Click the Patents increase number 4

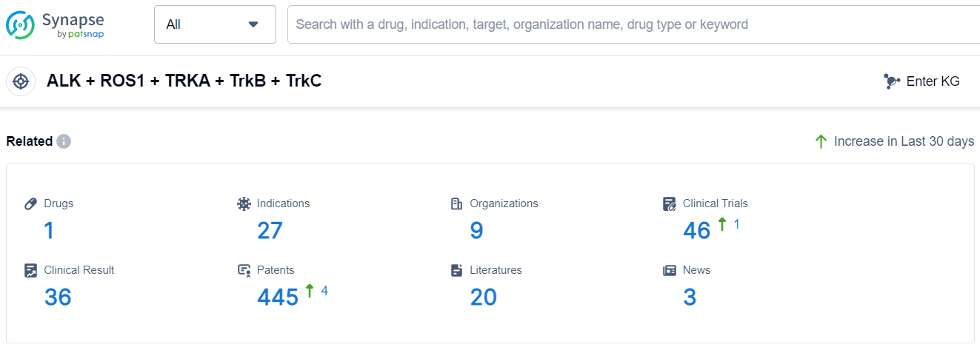tap(324, 291)
